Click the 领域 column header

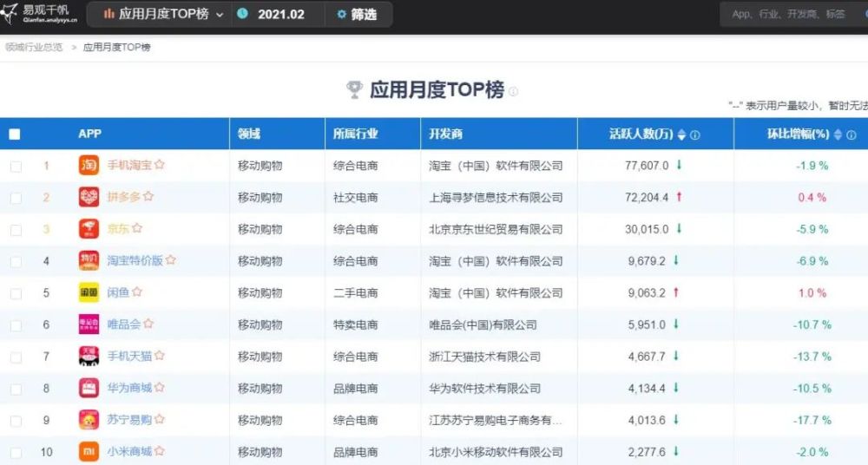(249, 134)
